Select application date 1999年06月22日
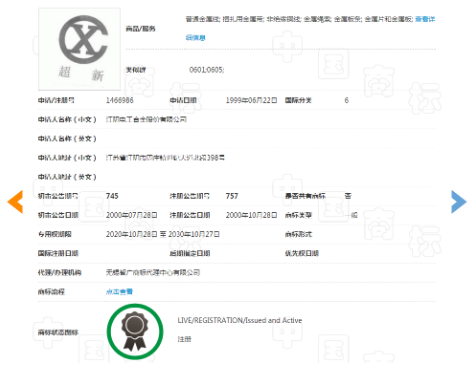 click(x=251, y=100)
